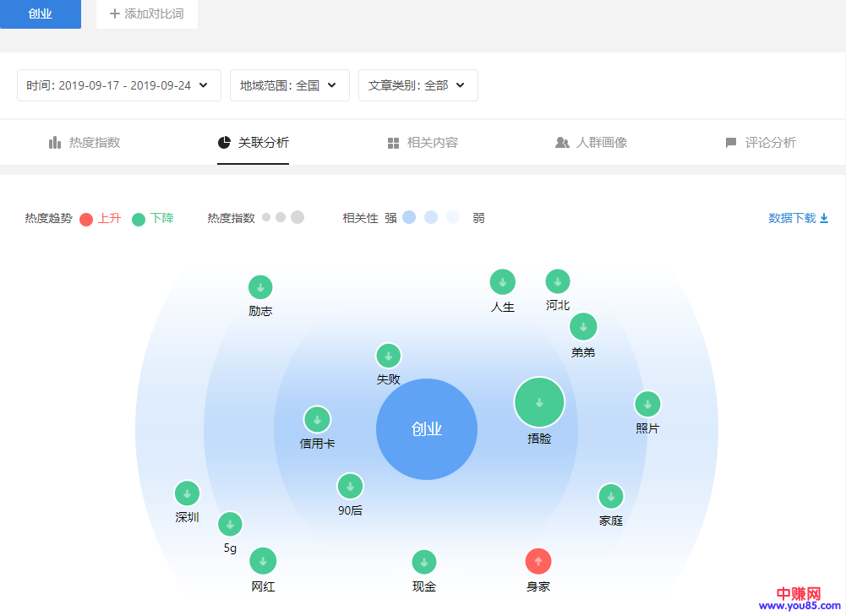Select the 失败 keyword bubble

pos(388,356)
